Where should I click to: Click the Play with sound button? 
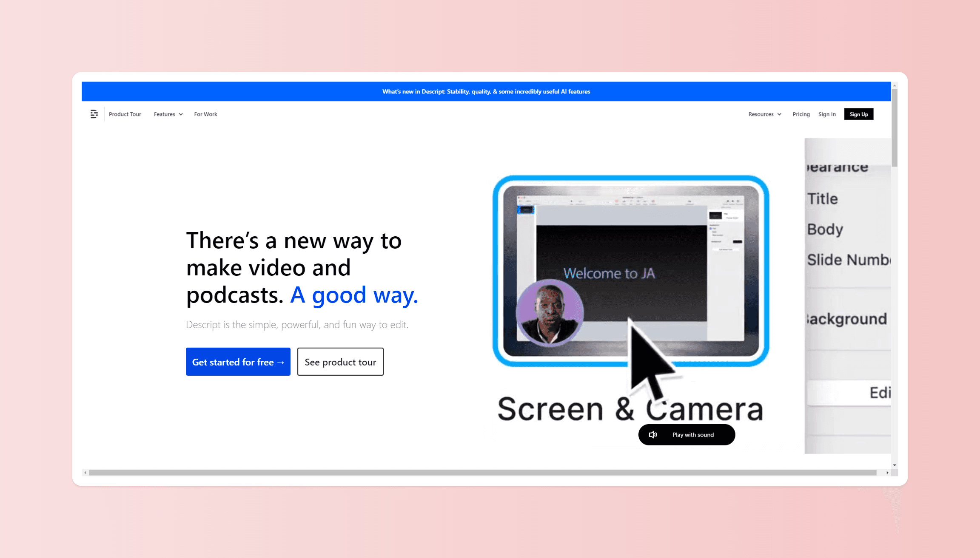(692, 434)
